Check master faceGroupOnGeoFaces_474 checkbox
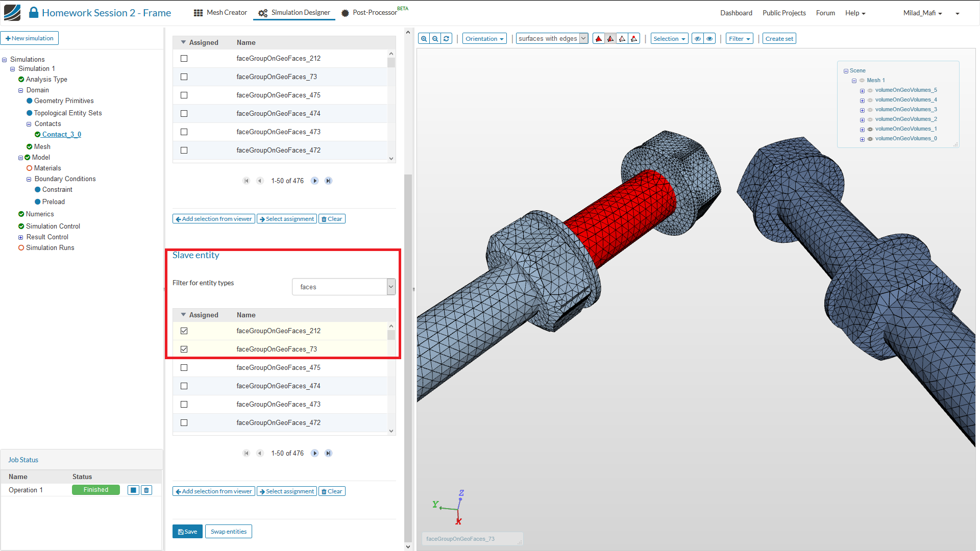 184,114
